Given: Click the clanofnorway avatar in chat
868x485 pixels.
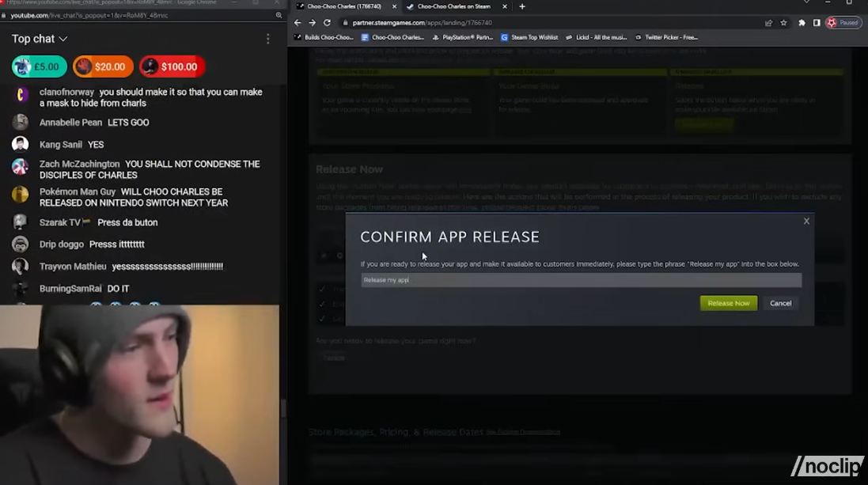Looking at the screenshot, I should [20, 94].
